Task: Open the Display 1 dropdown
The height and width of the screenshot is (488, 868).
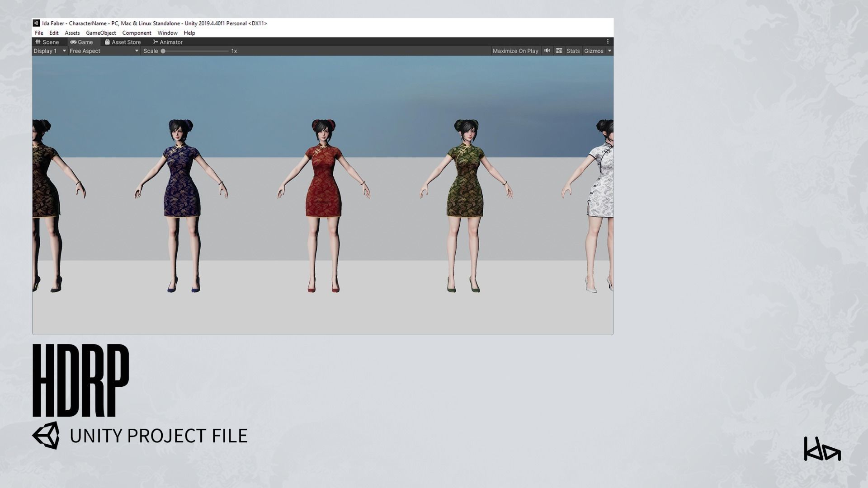Action: click(50, 51)
